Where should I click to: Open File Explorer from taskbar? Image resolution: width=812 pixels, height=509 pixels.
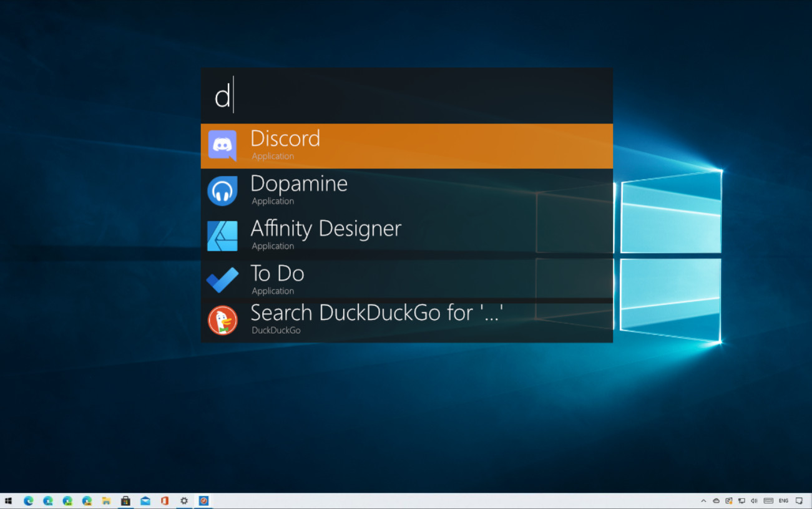tap(106, 501)
